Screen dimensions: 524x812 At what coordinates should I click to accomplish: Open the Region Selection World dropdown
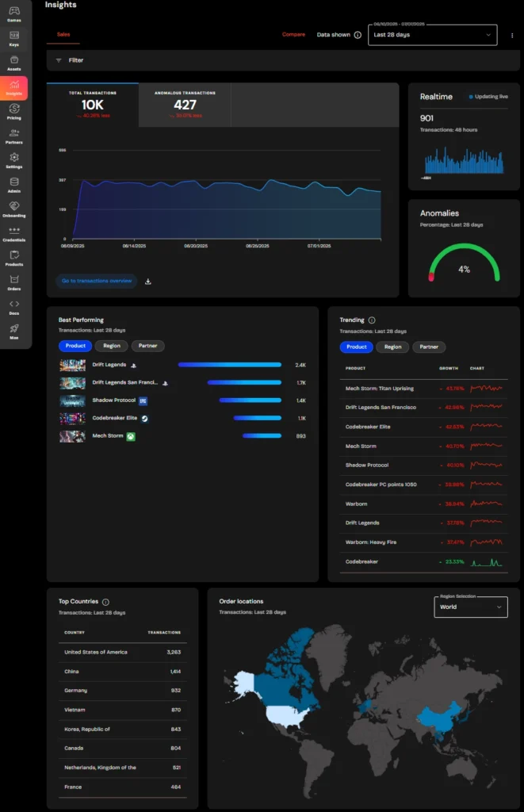tap(471, 607)
